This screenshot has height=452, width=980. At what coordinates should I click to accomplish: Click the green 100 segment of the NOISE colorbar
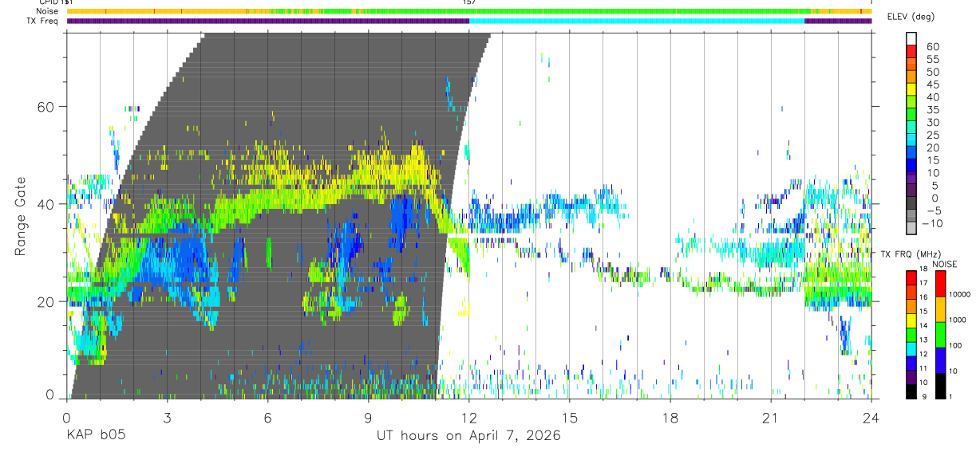(940, 335)
